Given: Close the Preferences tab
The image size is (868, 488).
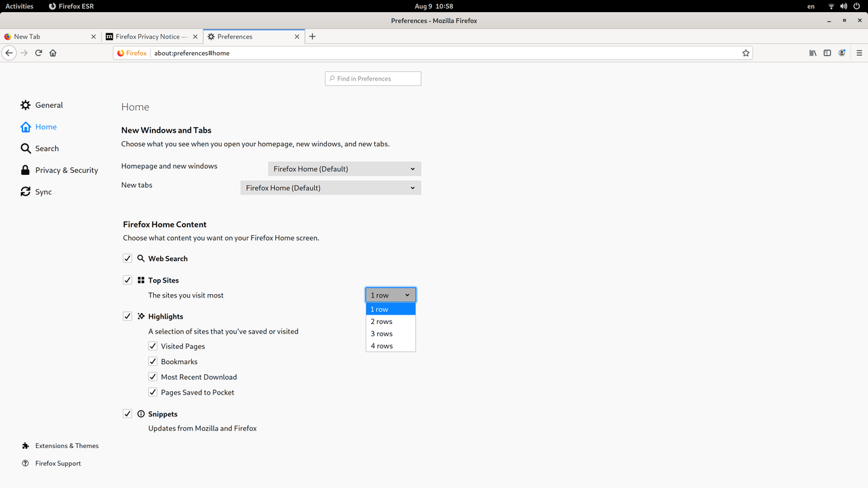Looking at the screenshot, I should click(297, 37).
